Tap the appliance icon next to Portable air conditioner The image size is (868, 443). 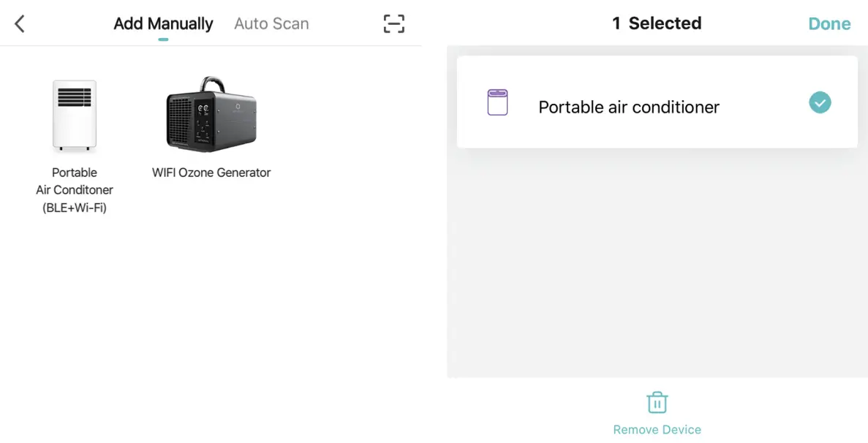coord(498,102)
